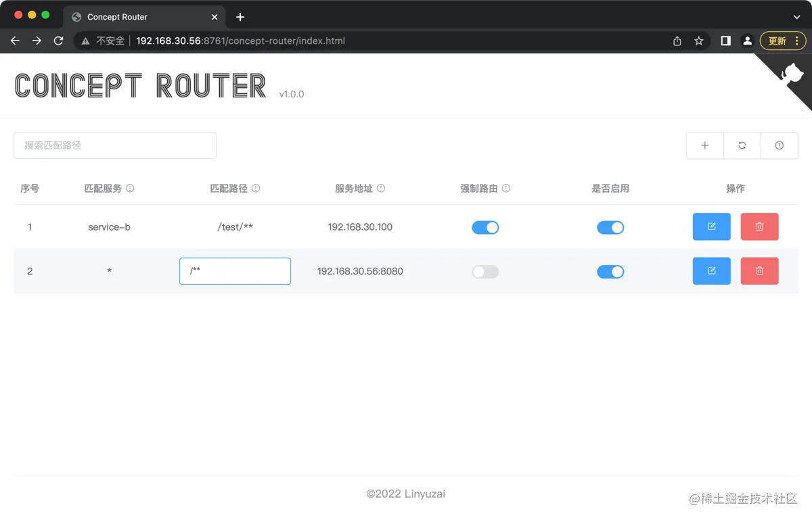This screenshot has height=520, width=812.
Task: Click the browser address bar URL
Action: [x=240, y=41]
